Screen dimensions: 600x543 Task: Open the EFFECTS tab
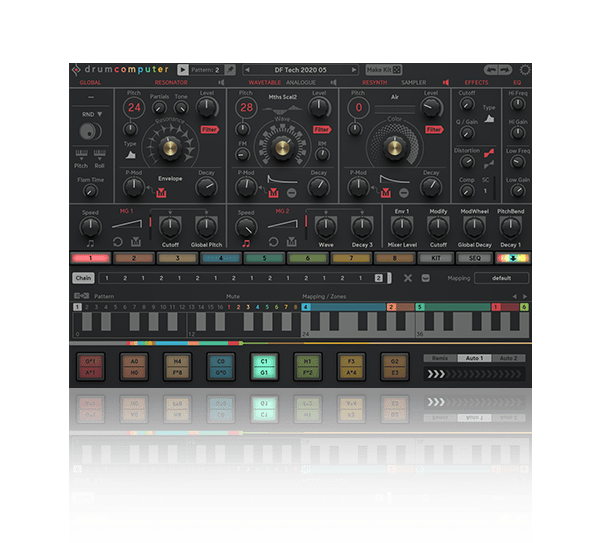point(476,82)
